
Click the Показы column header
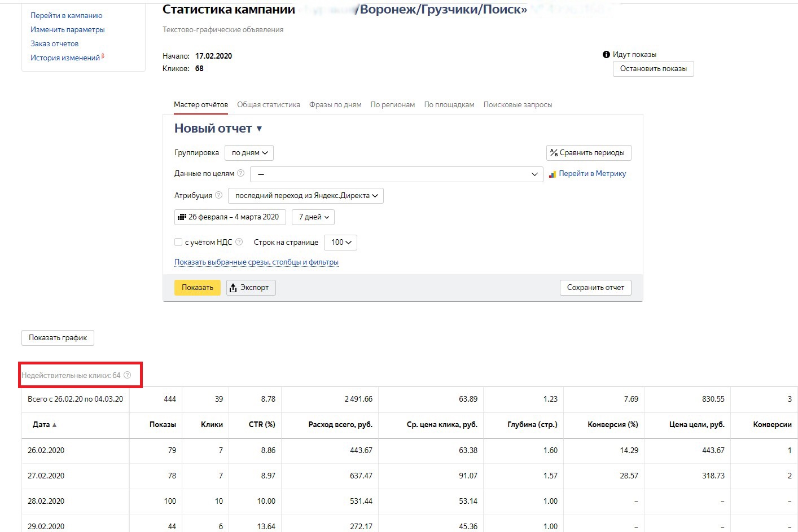163,425
